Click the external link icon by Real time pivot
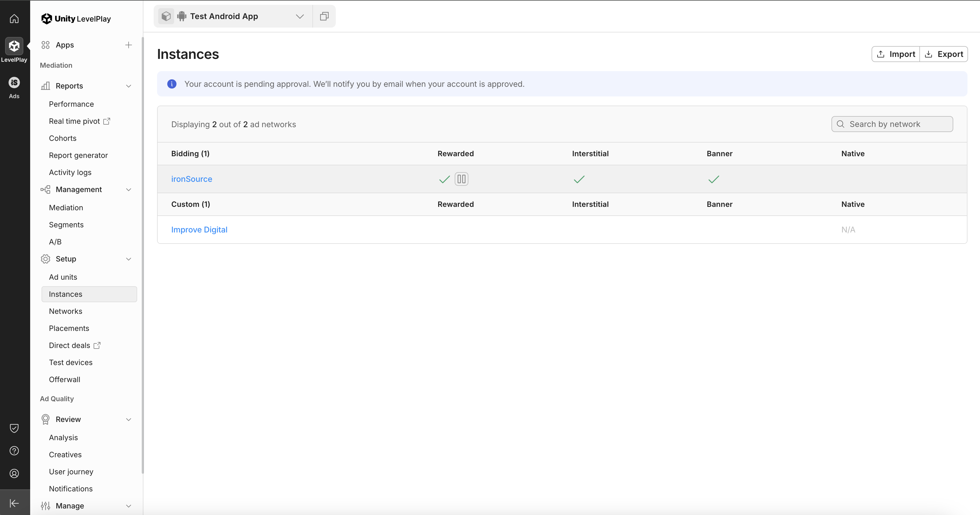The width and height of the screenshot is (980, 515). (107, 121)
